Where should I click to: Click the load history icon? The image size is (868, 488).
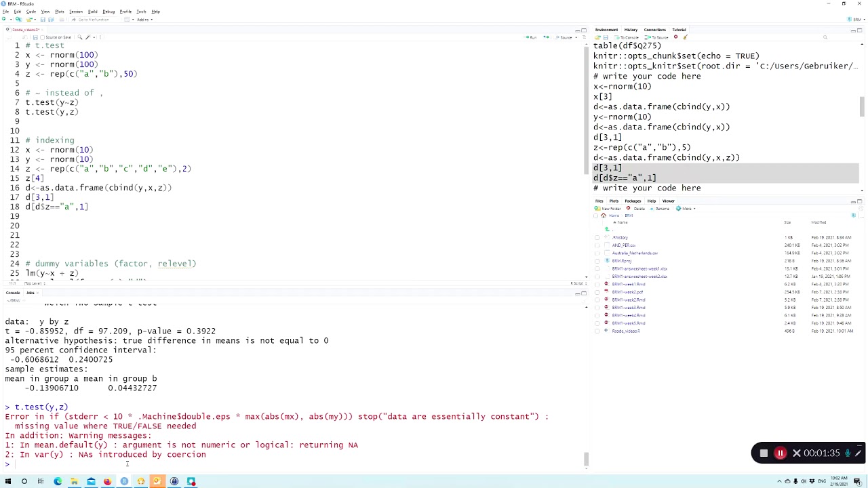tap(597, 37)
